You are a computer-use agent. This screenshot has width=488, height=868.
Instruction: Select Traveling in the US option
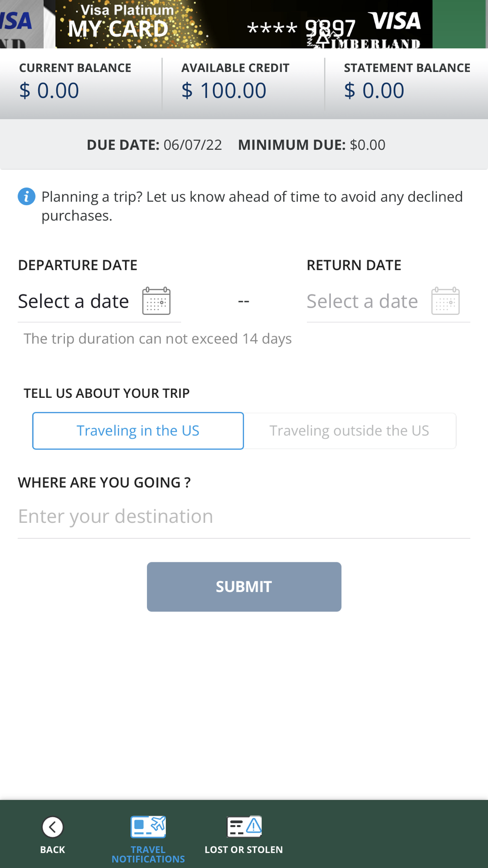(138, 431)
